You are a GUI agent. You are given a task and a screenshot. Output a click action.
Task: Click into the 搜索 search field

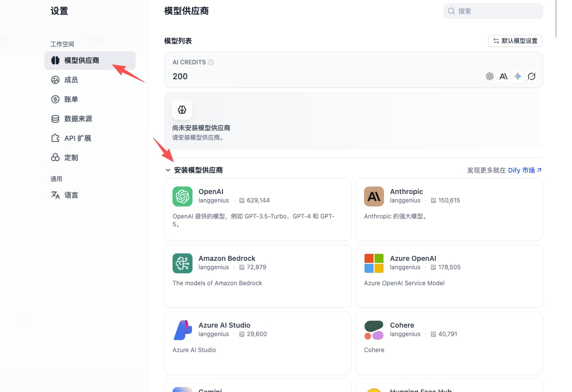pyautogui.click(x=493, y=11)
